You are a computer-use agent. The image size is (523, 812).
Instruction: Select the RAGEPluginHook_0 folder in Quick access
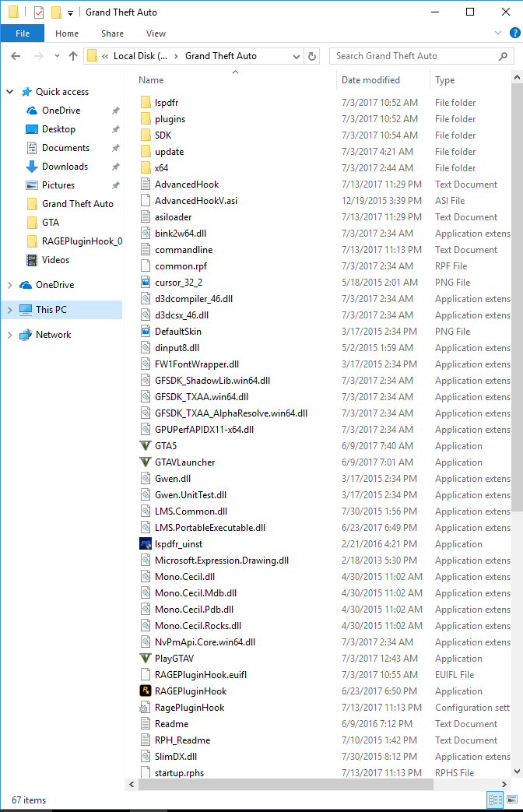[x=75, y=241]
